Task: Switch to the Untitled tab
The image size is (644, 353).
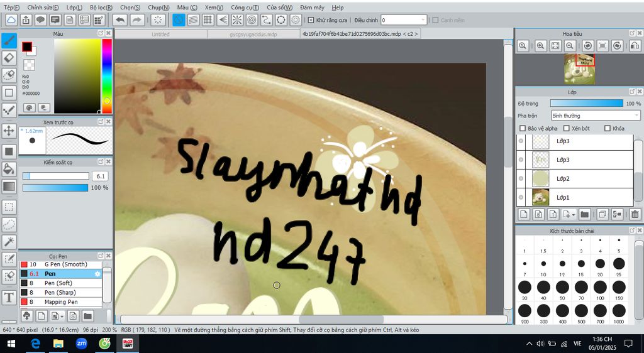Action: (160, 34)
